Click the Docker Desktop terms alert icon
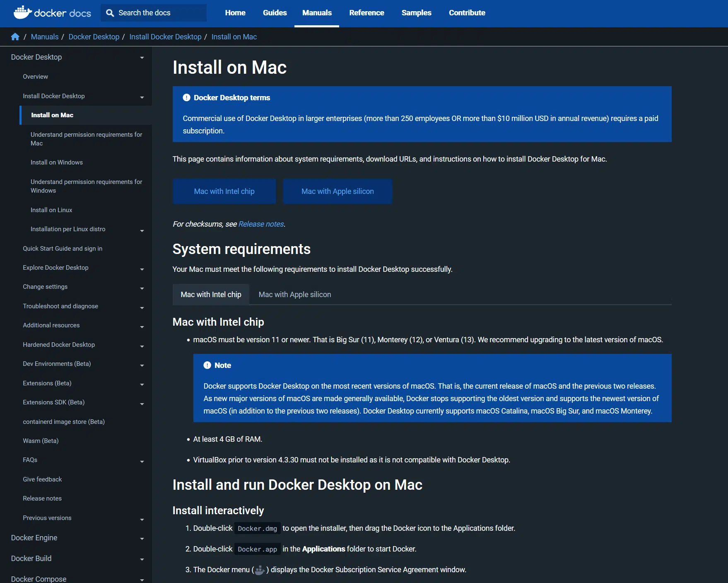Image resolution: width=728 pixels, height=583 pixels. 186,97
